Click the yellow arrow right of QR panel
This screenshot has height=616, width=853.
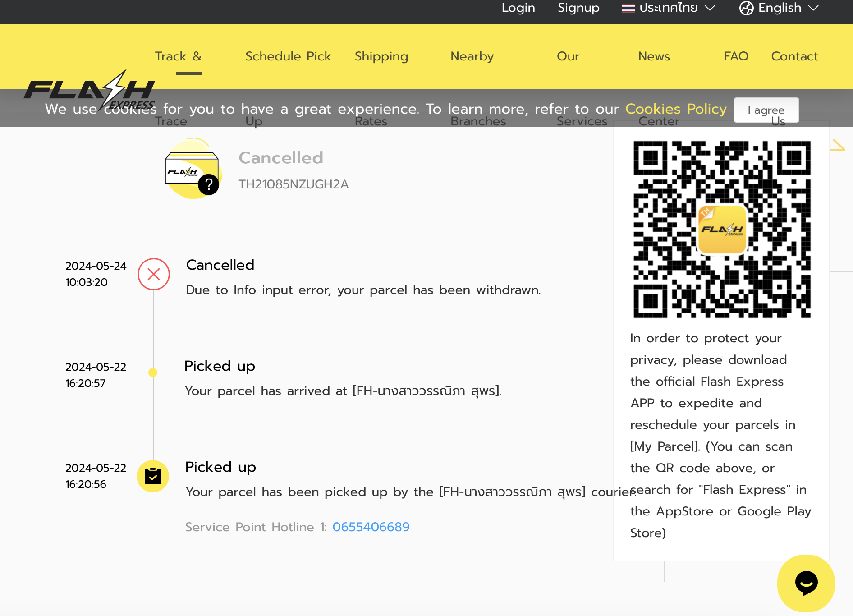pyautogui.click(x=837, y=145)
